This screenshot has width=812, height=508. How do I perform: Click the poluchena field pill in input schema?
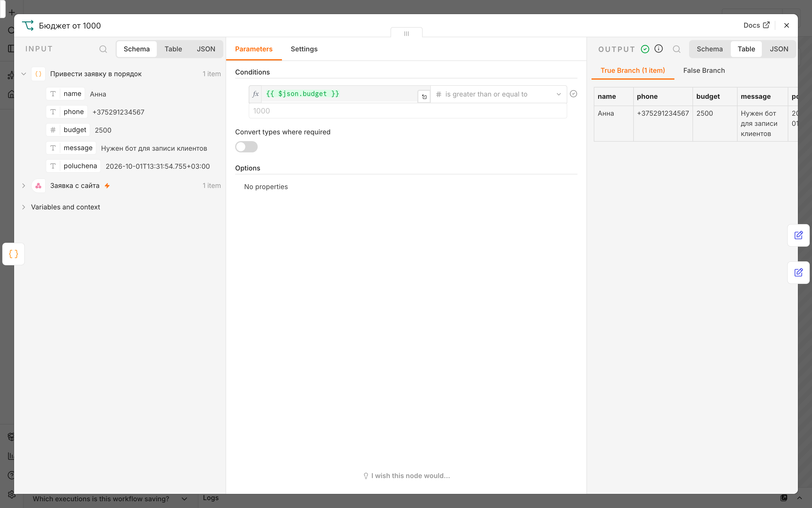click(x=73, y=166)
